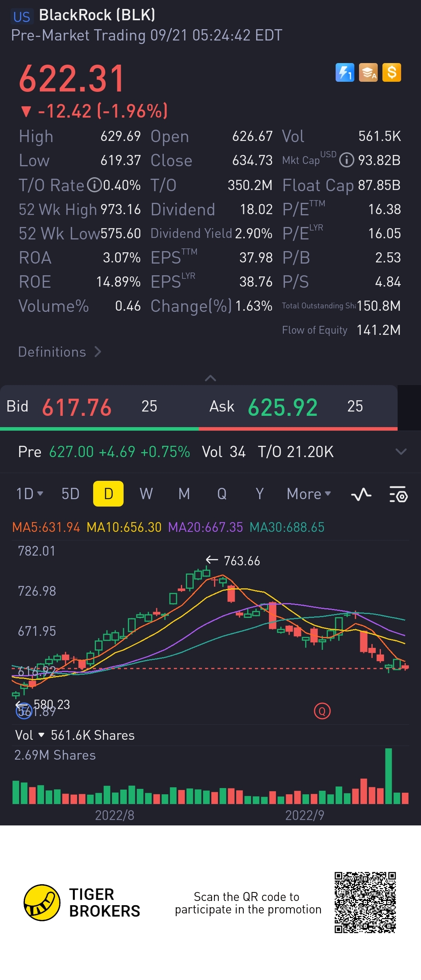Tap the bid/ask ratio bar
Screen dimensions: 421x980
199,429
